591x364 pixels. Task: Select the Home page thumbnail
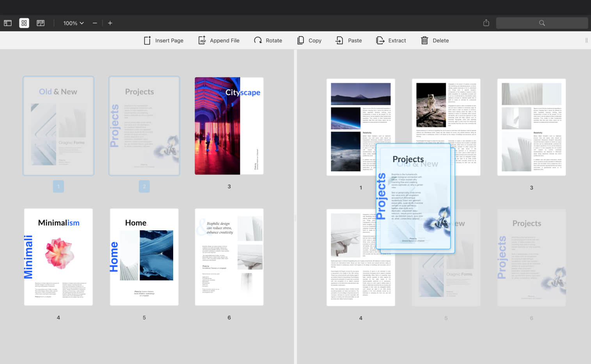(144, 257)
